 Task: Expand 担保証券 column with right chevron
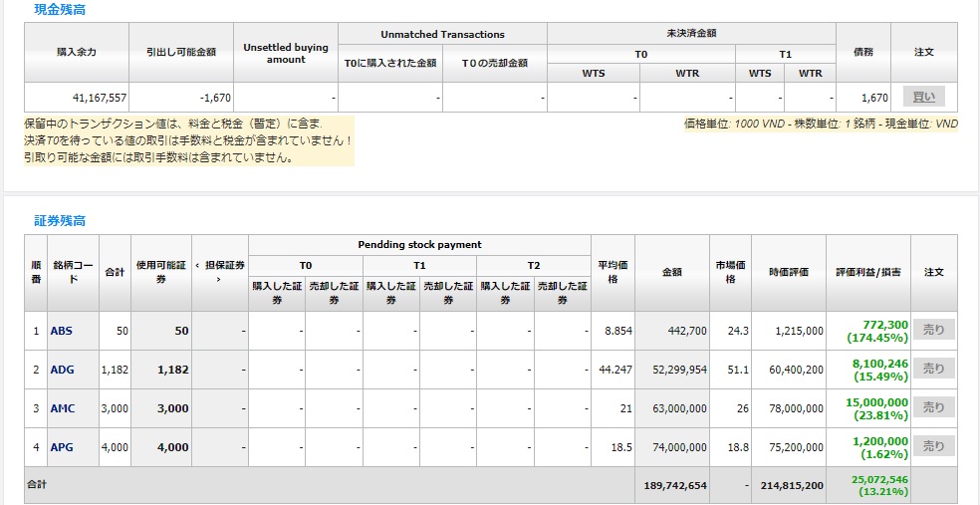coord(218,280)
